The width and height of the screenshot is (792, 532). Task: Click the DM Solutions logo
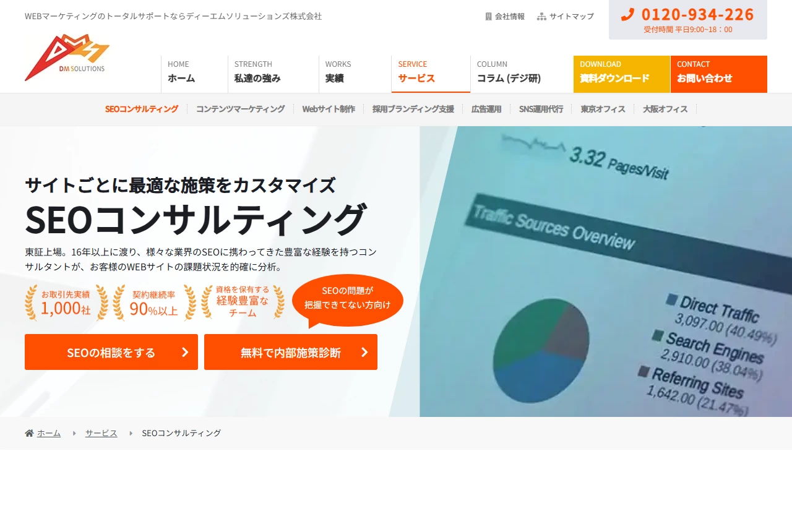click(x=67, y=57)
